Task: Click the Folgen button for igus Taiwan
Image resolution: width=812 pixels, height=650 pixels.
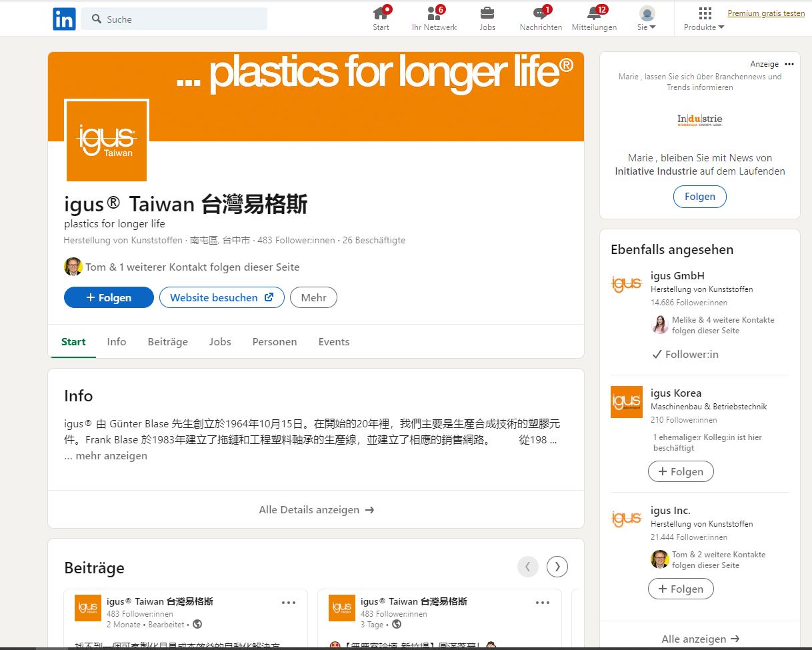Action: coord(109,297)
